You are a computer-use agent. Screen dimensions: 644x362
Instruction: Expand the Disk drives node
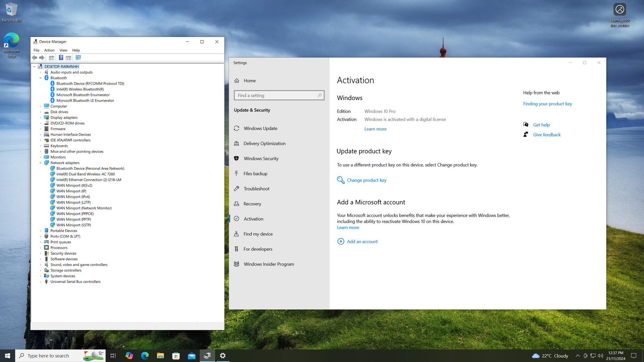pos(41,112)
